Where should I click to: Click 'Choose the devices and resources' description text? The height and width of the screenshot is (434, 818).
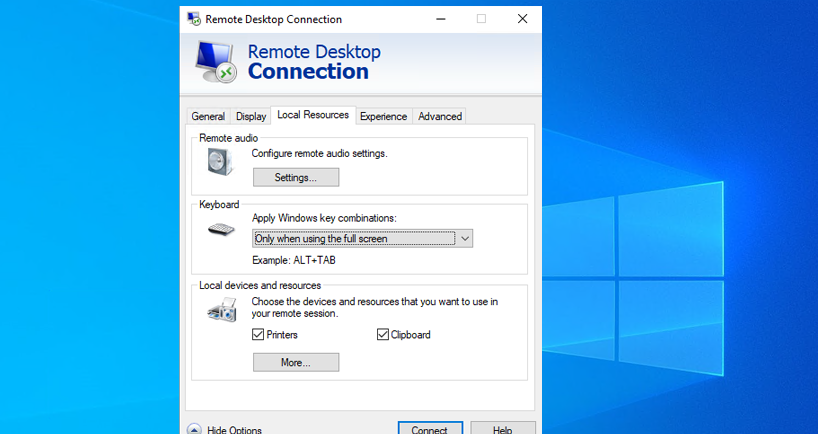tap(375, 307)
